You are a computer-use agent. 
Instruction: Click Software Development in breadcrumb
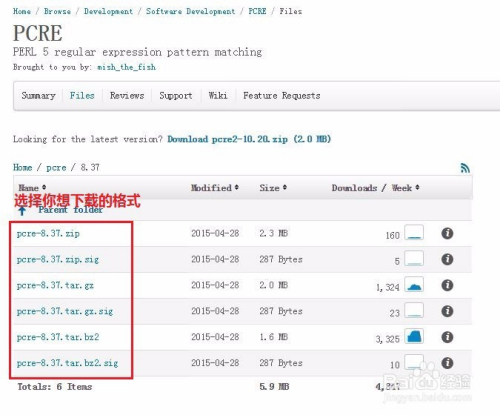pyautogui.click(x=190, y=11)
